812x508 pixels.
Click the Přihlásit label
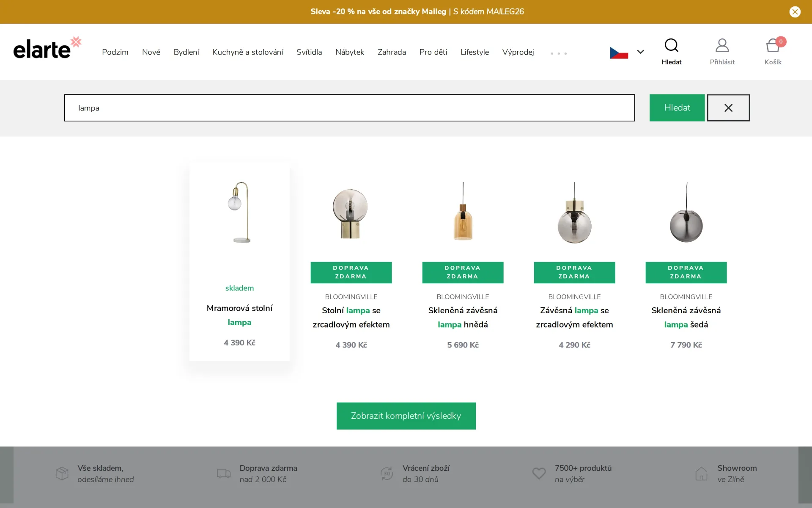tap(722, 62)
